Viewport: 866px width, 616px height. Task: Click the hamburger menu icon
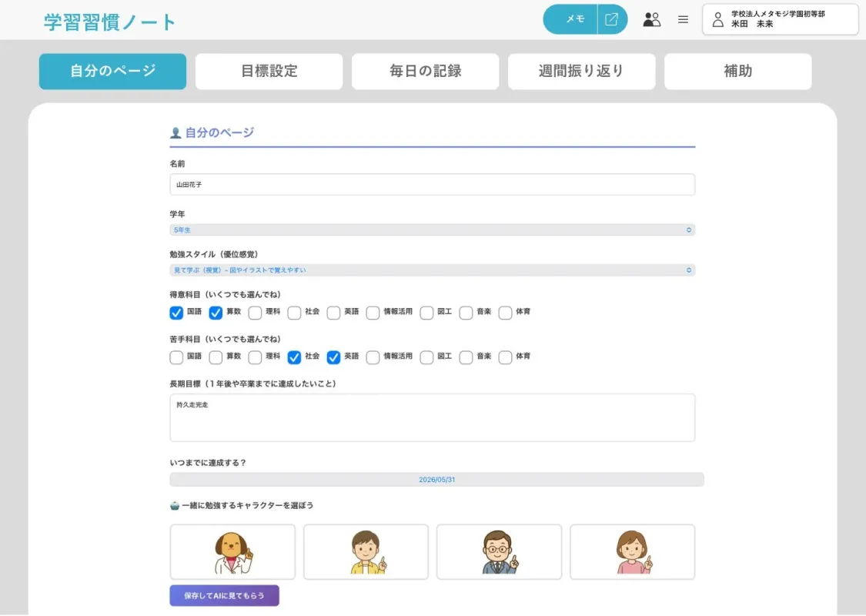683,20
